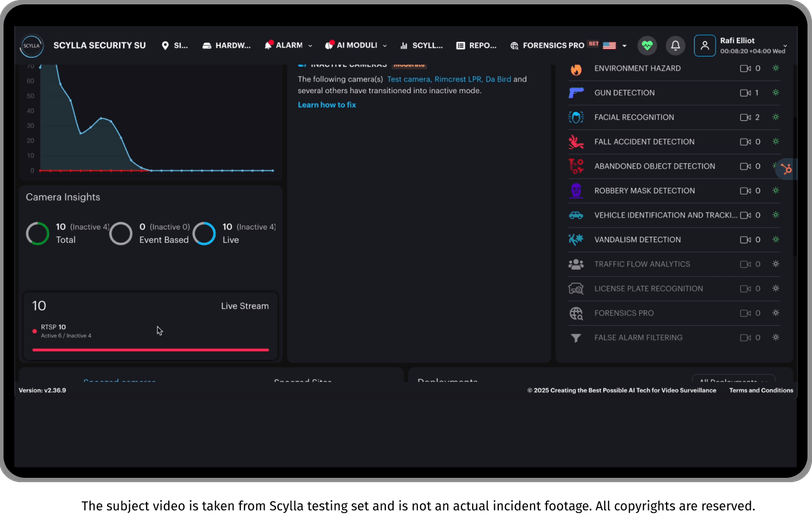Open the Forensics Pro menu item
The width and height of the screenshot is (812, 519).
pos(547,46)
